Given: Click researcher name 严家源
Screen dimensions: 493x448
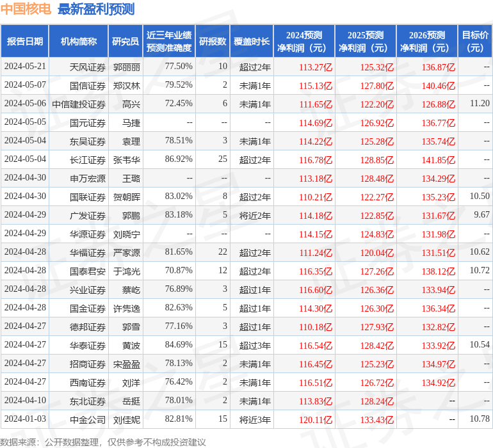Looking at the screenshot, I should [x=127, y=252].
